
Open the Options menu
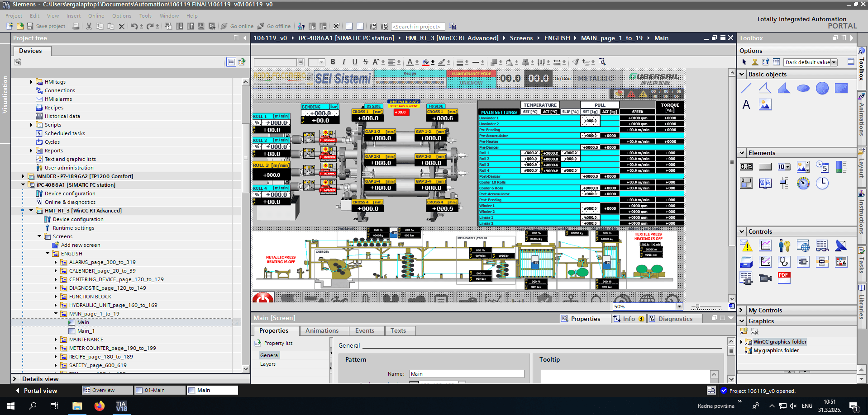[122, 16]
